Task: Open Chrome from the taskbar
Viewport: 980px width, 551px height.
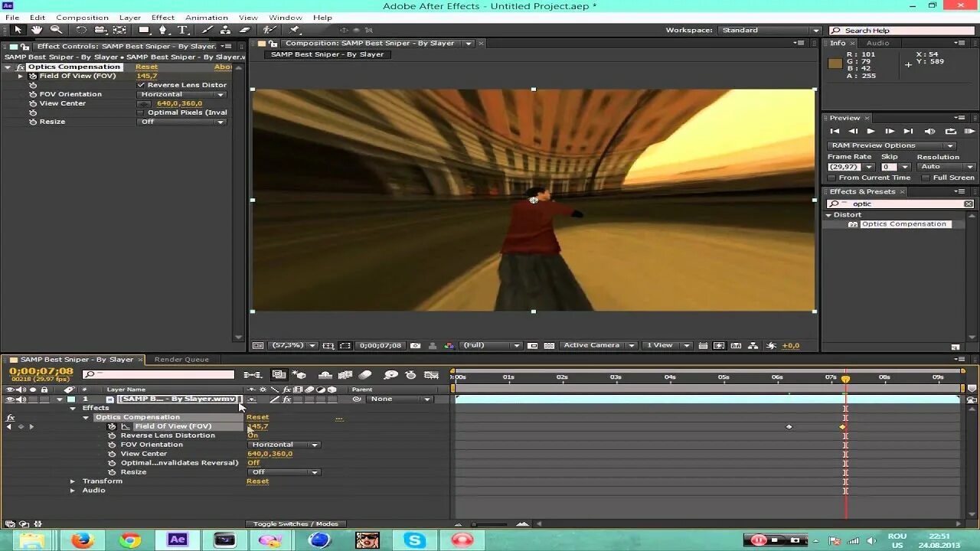Action: [129, 540]
